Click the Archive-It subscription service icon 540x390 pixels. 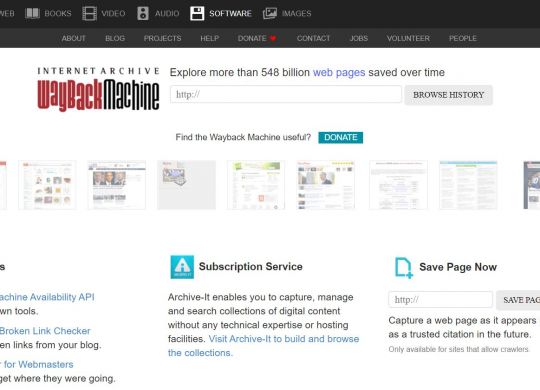pyautogui.click(x=182, y=267)
